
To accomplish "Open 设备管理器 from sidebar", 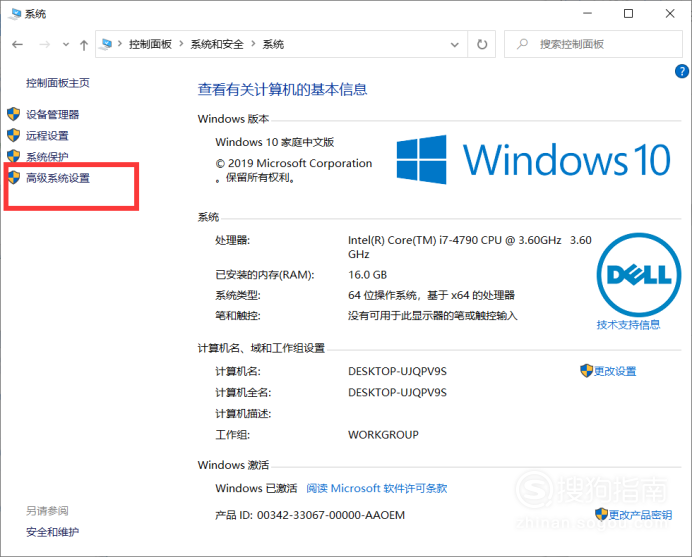I will tap(53, 115).
